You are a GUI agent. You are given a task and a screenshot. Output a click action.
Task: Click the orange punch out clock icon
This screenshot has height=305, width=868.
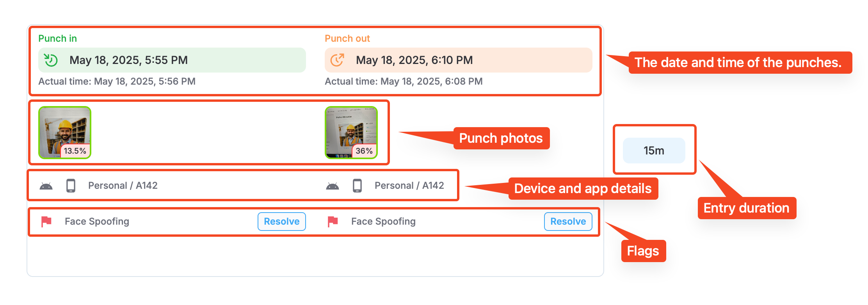pyautogui.click(x=337, y=60)
